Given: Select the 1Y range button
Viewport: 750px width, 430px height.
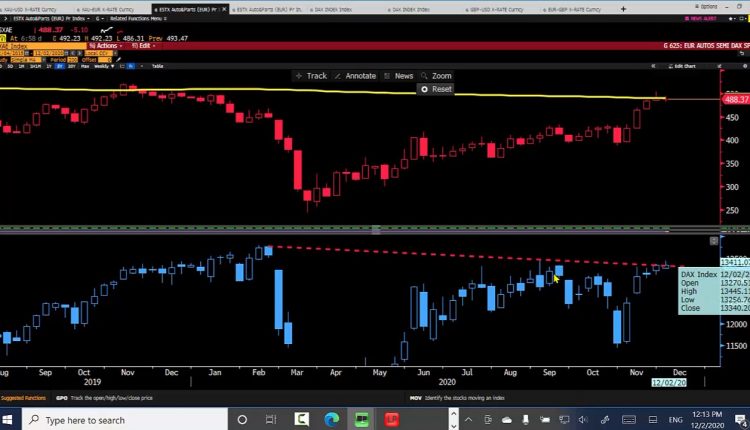Looking at the screenshot, I should pos(49,66).
